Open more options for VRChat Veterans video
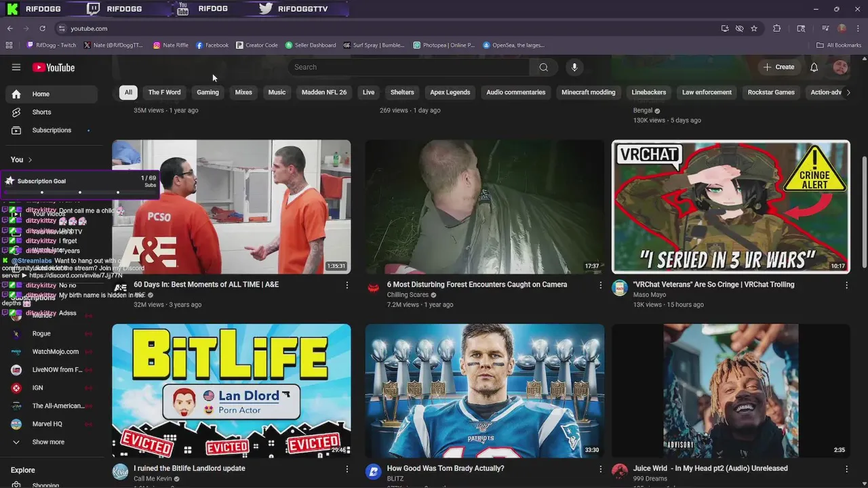Viewport: 868px width, 488px height. click(846, 285)
